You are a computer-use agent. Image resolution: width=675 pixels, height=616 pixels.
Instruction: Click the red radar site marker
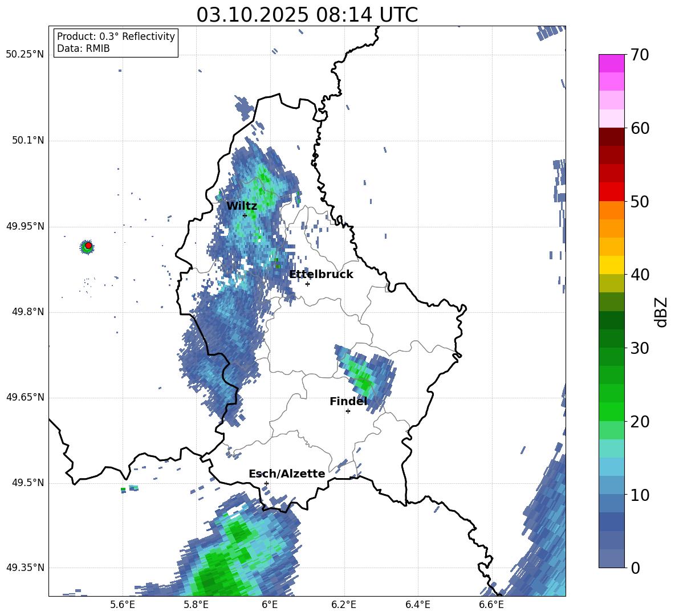88,246
